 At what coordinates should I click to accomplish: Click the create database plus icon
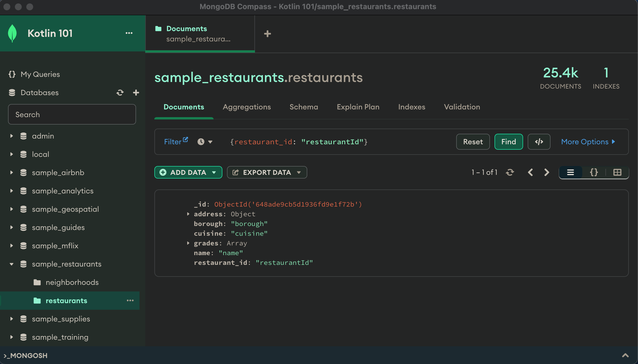click(x=136, y=93)
